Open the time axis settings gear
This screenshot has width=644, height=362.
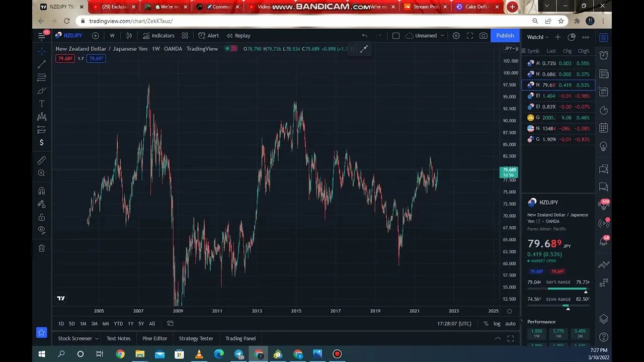click(510, 311)
